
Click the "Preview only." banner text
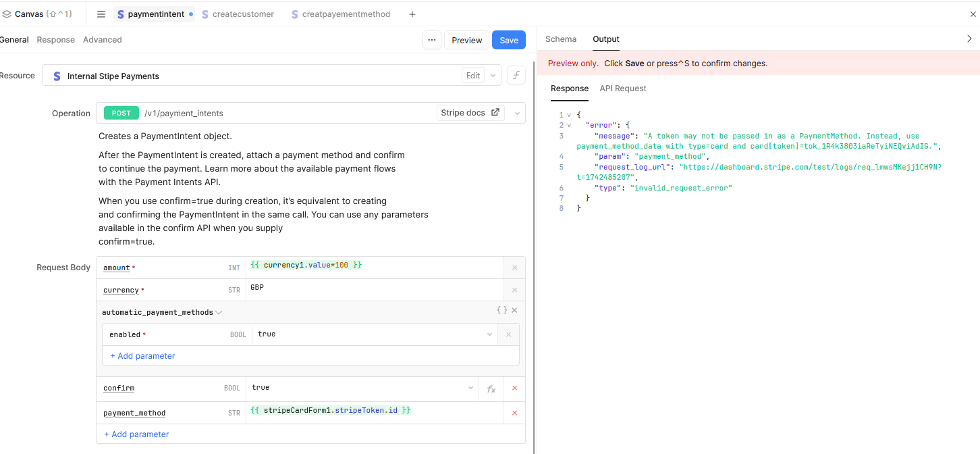point(573,64)
